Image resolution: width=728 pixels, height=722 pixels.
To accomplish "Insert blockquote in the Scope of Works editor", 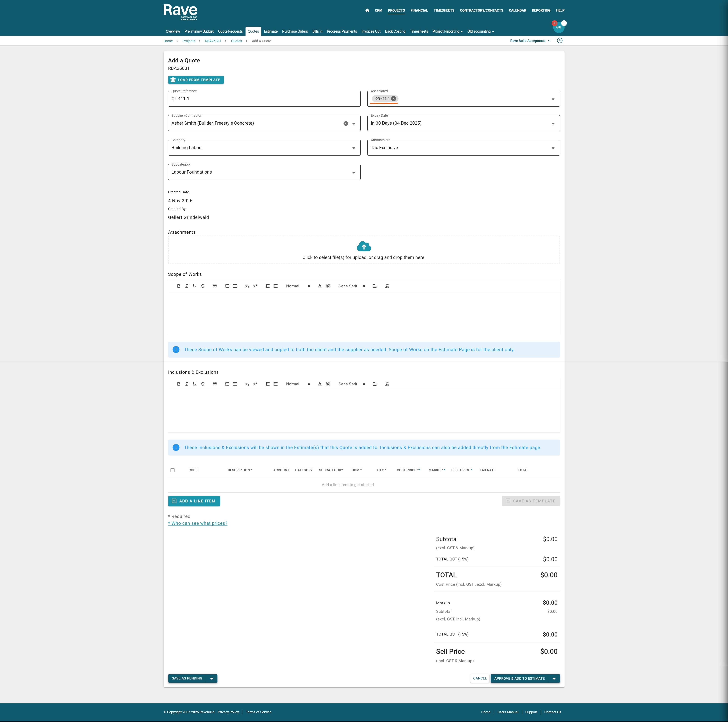I will 215,286.
